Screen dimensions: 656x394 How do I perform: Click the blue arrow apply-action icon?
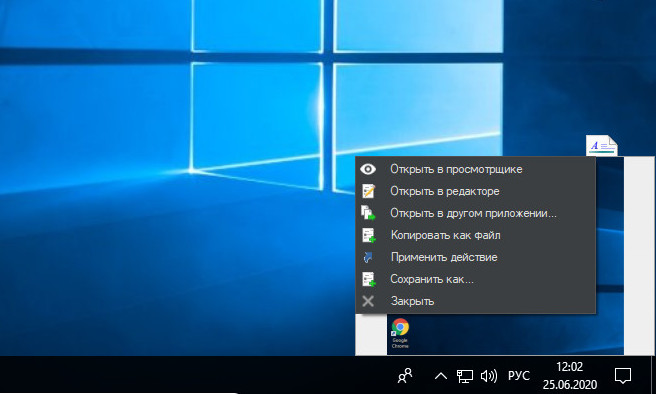368,257
